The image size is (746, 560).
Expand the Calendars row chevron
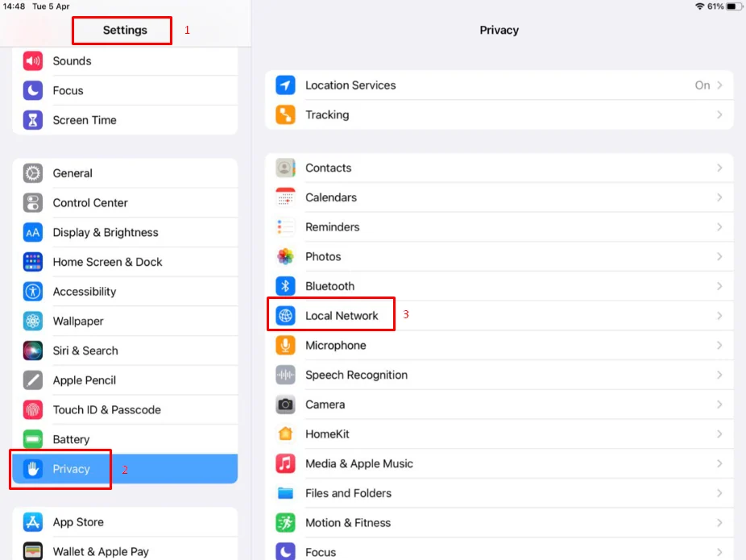tap(719, 197)
